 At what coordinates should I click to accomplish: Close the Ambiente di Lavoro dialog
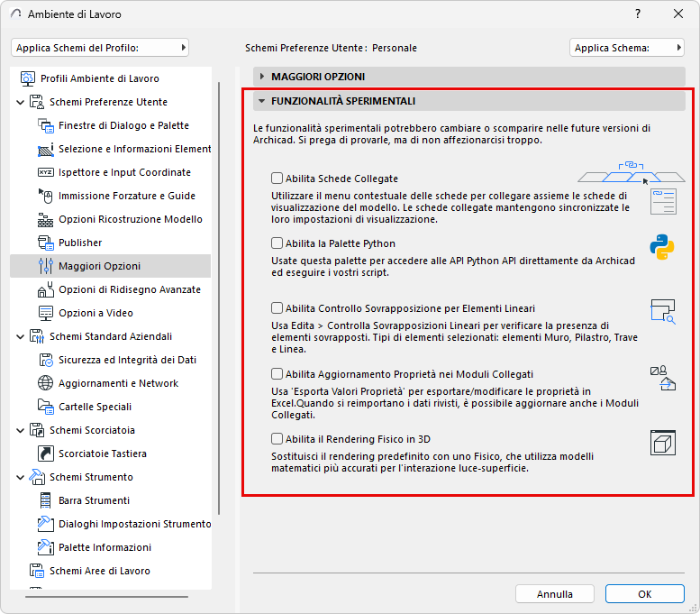coord(678,14)
